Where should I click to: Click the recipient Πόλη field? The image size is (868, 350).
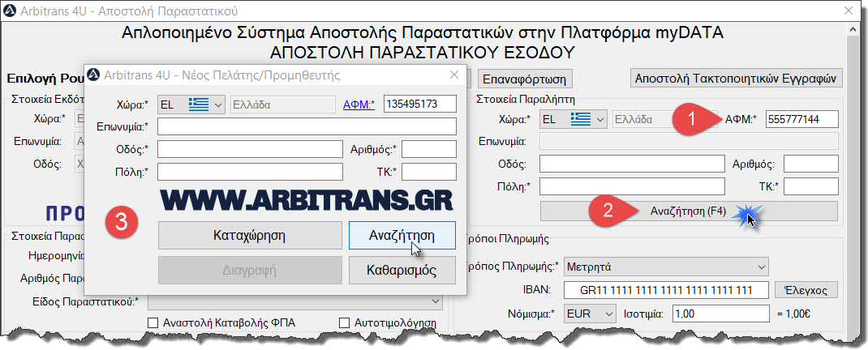632,186
